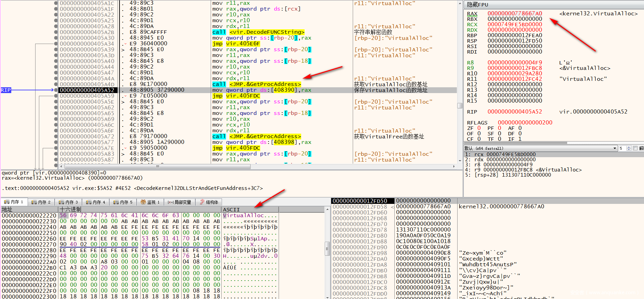Click the 隐藏FPU hide FPU button
The height and width of the screenshot is (299, 644).
click(x=478, y=5)
